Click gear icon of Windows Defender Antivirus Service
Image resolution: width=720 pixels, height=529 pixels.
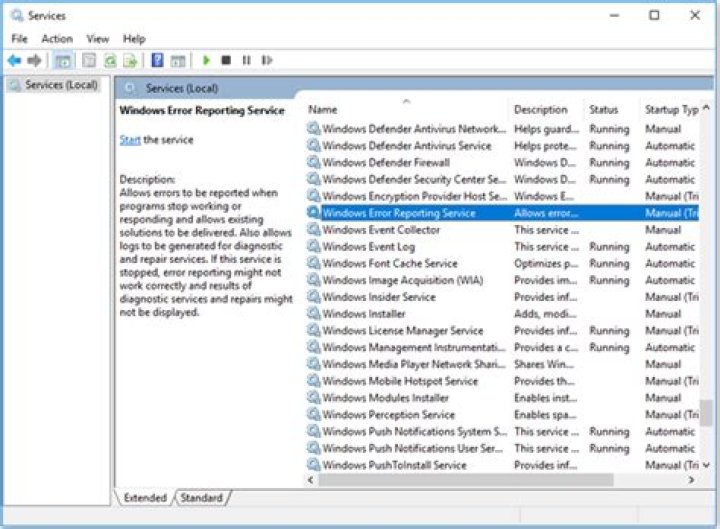tap(313, 145)
